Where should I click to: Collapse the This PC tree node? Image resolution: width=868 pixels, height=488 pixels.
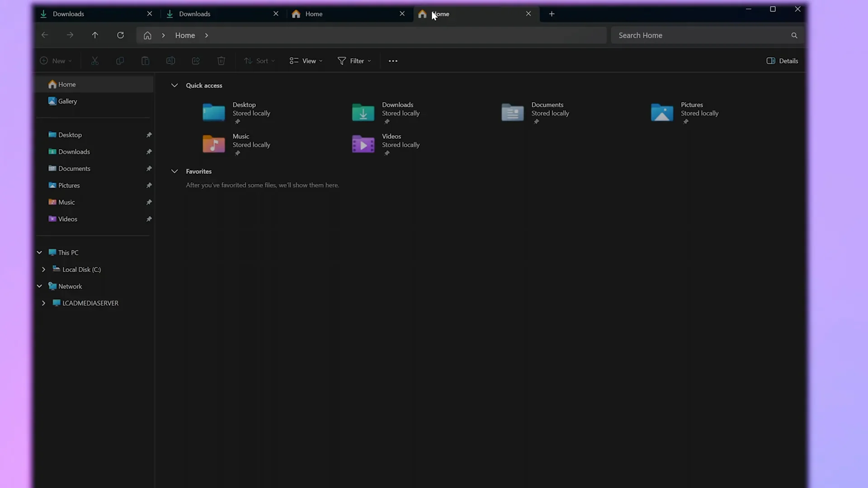click(x=39, y=253)
